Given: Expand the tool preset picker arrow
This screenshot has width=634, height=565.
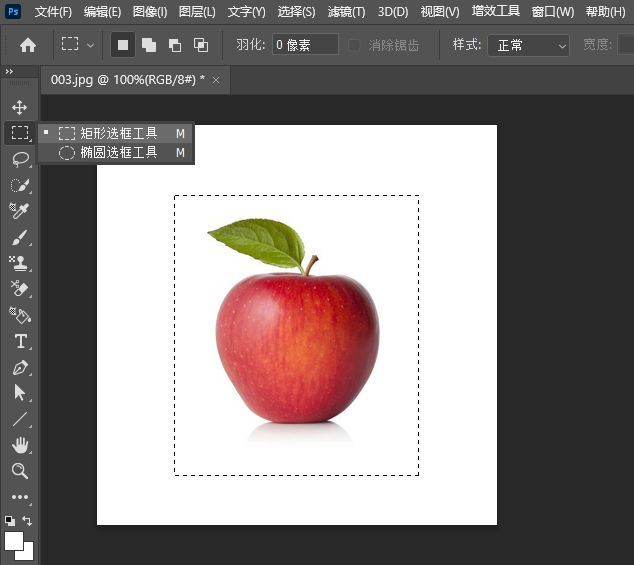Looking at the screenshot, I should pos(91,45).
